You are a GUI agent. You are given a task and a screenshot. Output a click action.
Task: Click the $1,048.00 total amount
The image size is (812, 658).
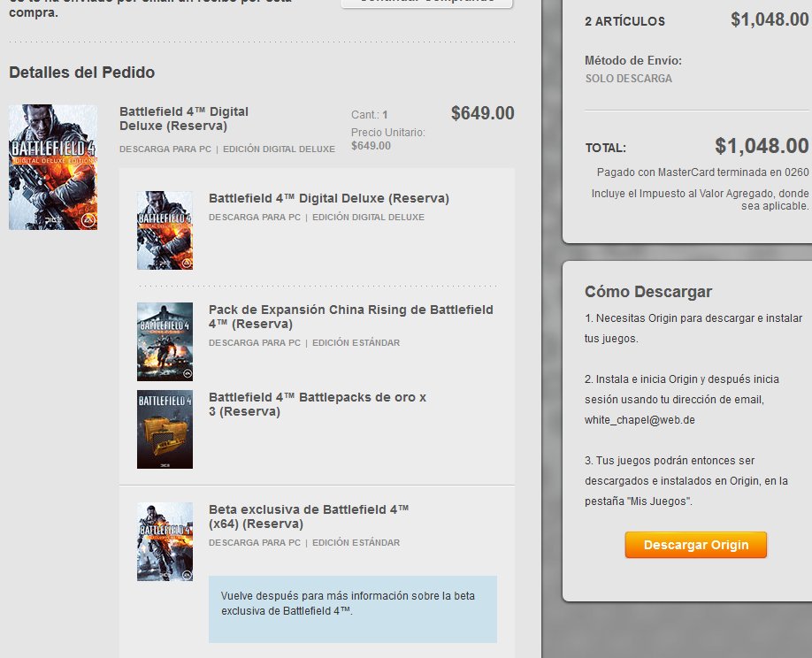762,146
